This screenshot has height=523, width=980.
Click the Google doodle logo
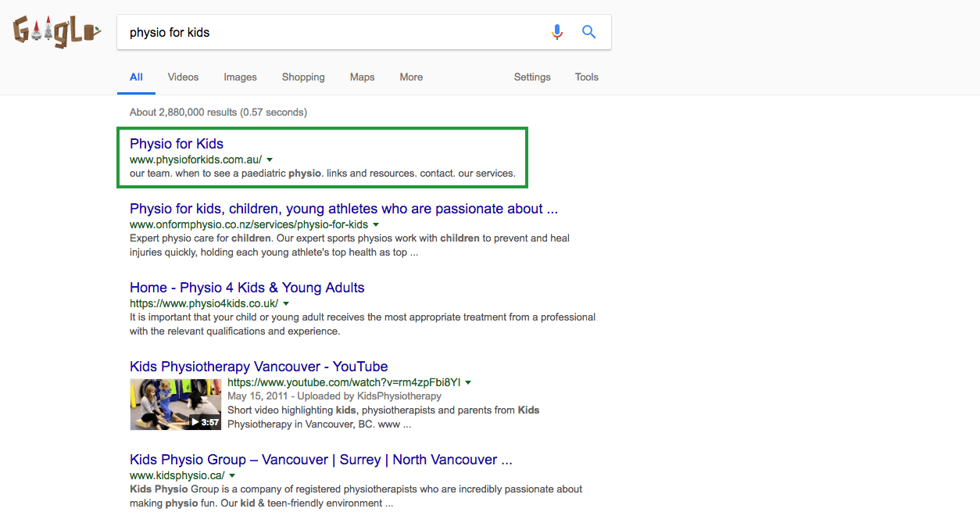point(57,32)
